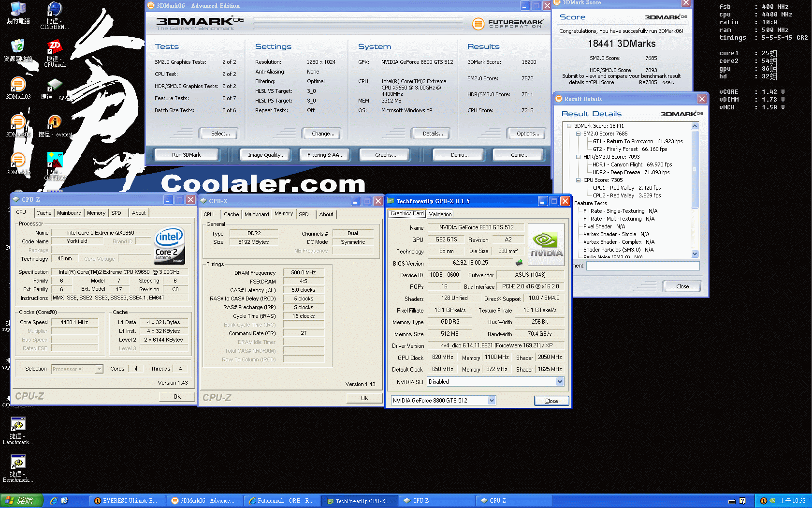Click the Futuremark Corporation logo in 3DMark06
Image resolution: width=812 pixels, height=508 pixels.
coord(508,23)
